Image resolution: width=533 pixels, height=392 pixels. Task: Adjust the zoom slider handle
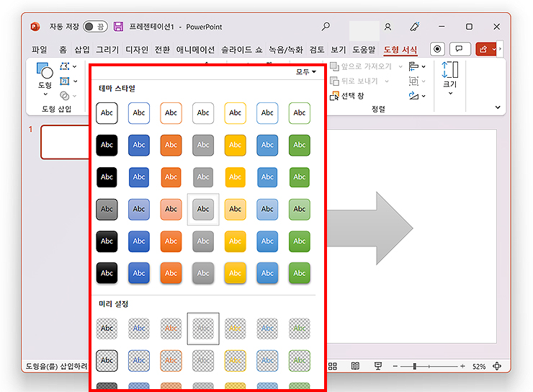pyautogui.click(x=415, y=366)
